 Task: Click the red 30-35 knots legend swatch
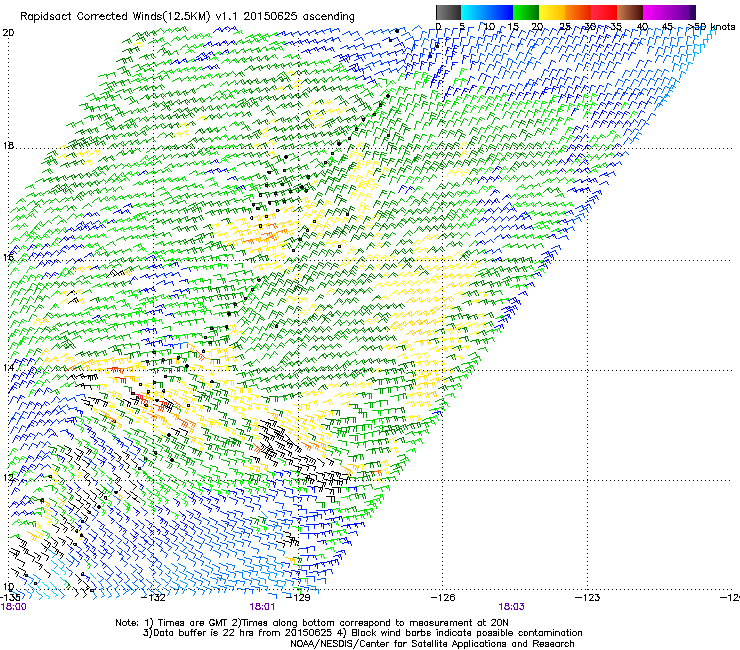[x=604, y=12]
